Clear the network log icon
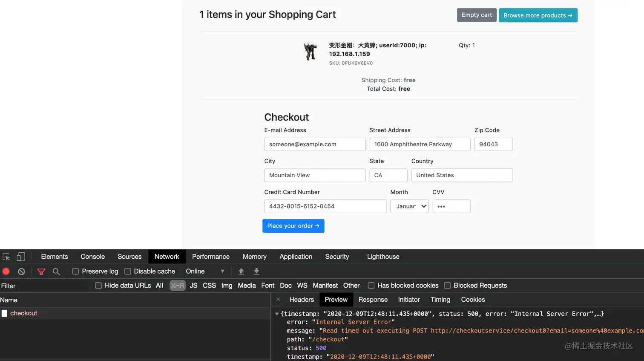This screenshot has width=644, height=361. (21, 271)
